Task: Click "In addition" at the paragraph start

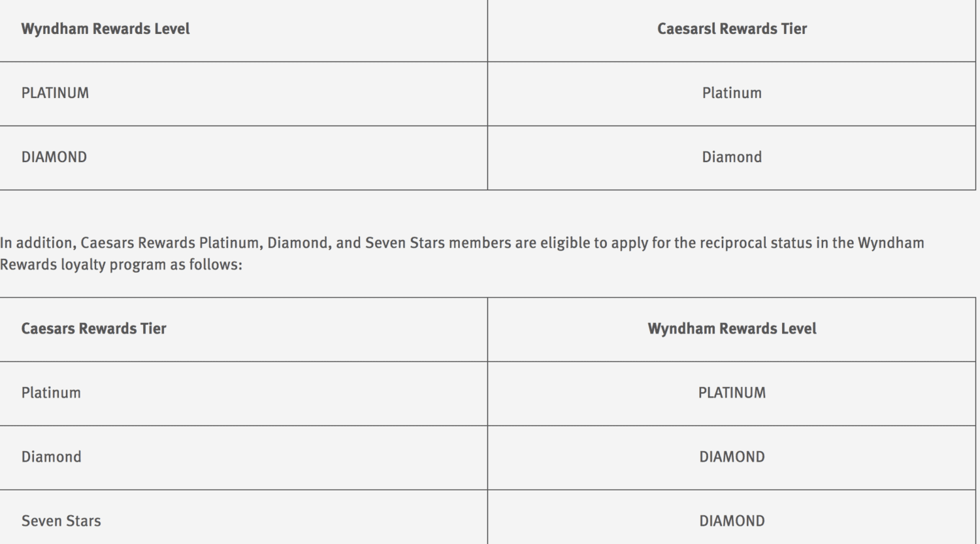Action: tap(37, 243)
